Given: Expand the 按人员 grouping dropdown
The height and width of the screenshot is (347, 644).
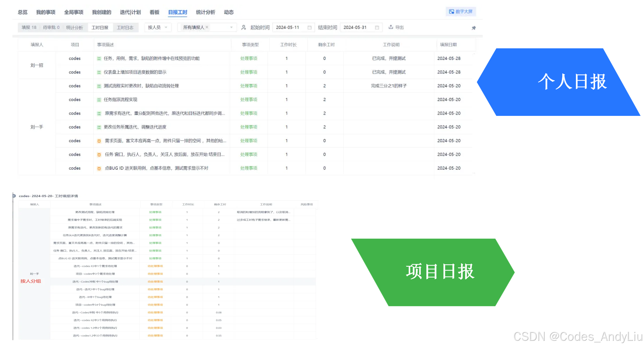Looking at the screenshot, I should coord(158,27).
